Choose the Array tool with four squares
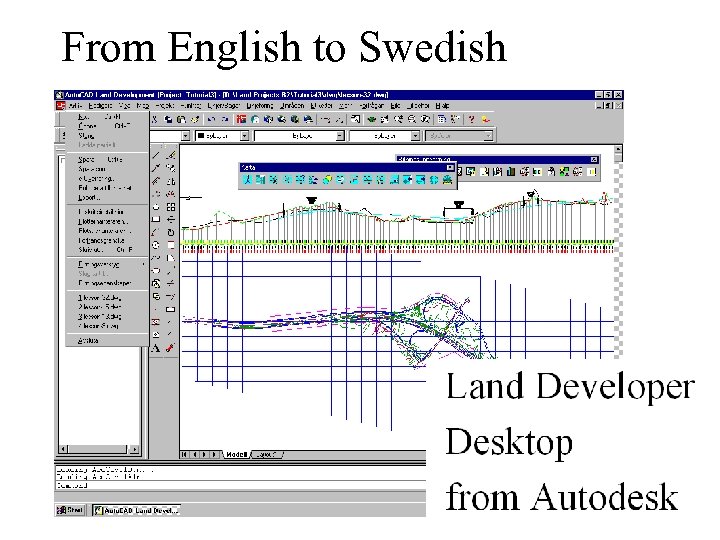The width and height of the screenshot is (720, 540). click(171, 207)
